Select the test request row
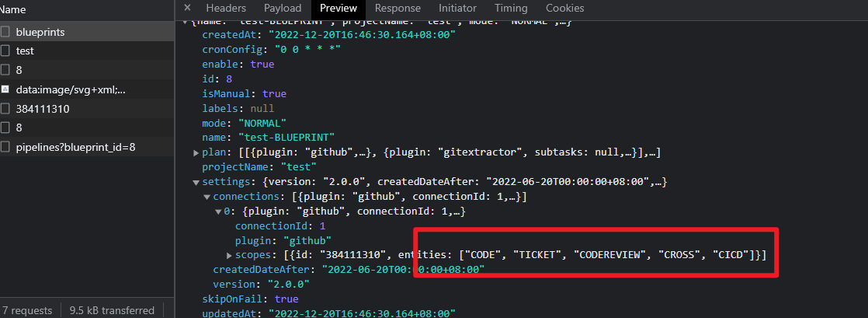Viewport: 868px width, 318px height. point(87,51)
